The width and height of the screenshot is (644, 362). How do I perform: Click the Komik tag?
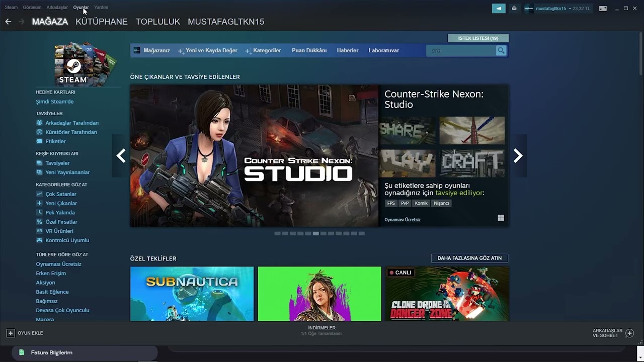pos(421,203)
